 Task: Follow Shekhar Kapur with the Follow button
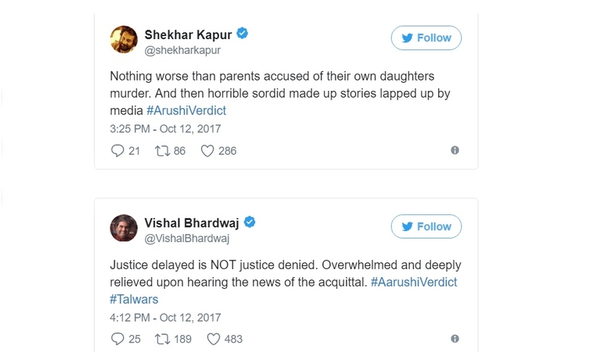pos(426,38)
